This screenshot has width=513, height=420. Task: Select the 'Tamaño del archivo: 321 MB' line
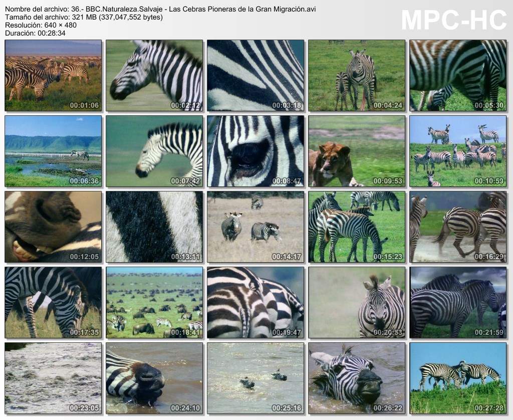(x=84, y=17)
